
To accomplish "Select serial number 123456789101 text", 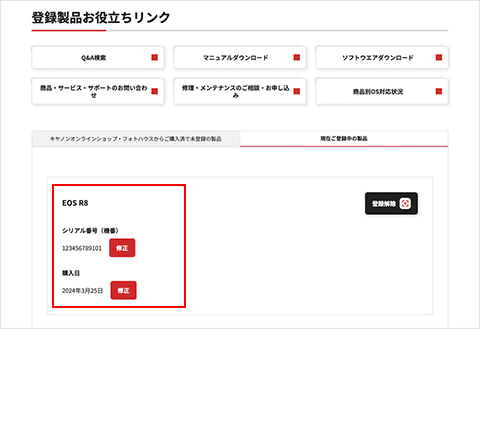I will 82,248.
